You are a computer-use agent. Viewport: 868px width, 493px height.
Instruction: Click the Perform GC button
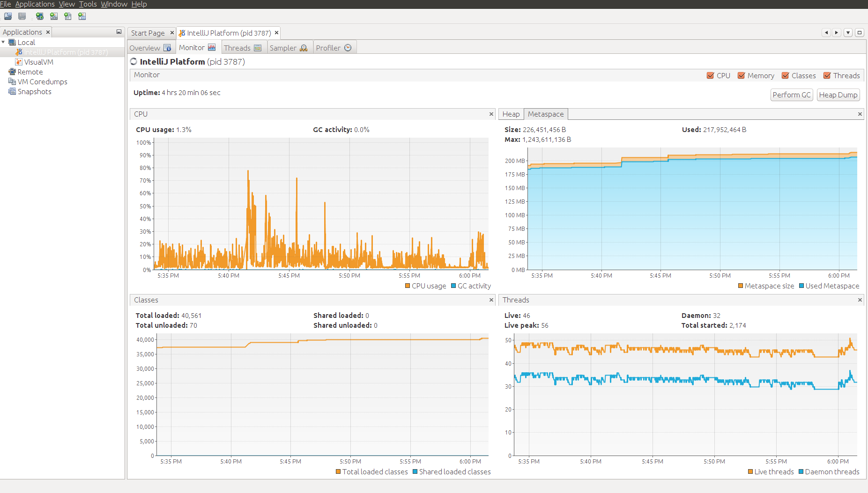[x=792, y=95]
